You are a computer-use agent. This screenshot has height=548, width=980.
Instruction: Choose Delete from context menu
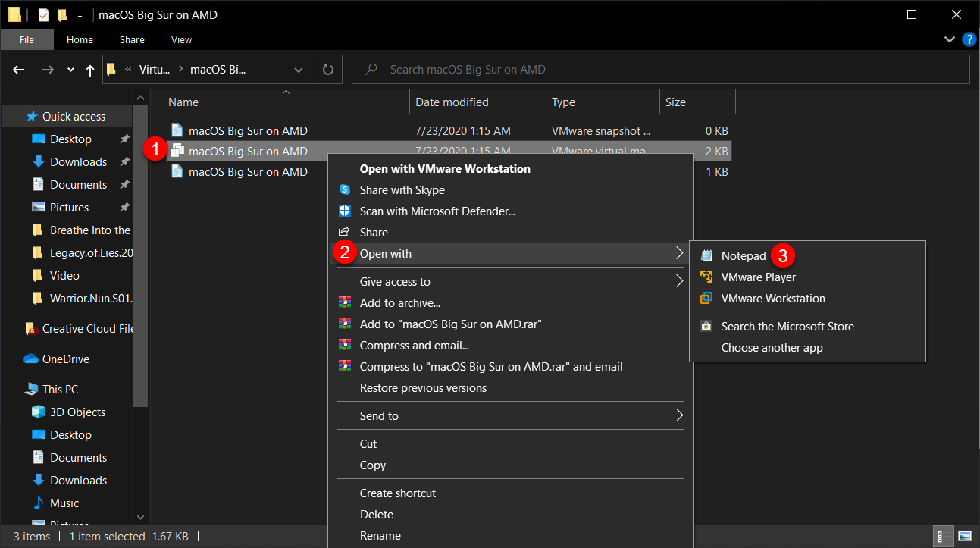pyautogui.click(x=510, y=515)
